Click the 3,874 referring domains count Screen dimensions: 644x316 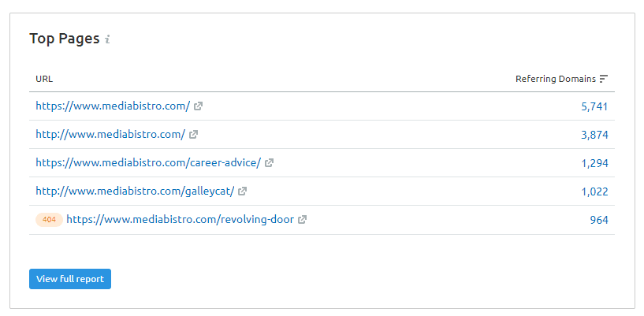coord(594,135)
